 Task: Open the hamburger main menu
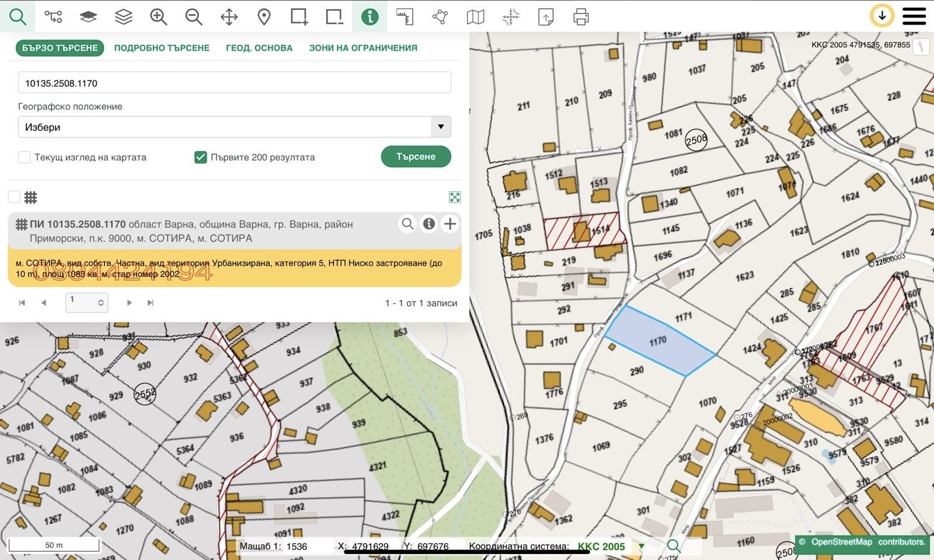click(914, 16)
